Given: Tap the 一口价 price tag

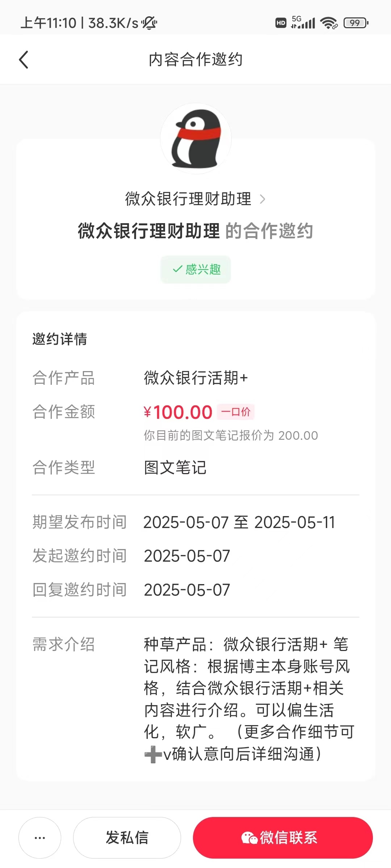Looking at the screenshot, I should pos(236,412).
